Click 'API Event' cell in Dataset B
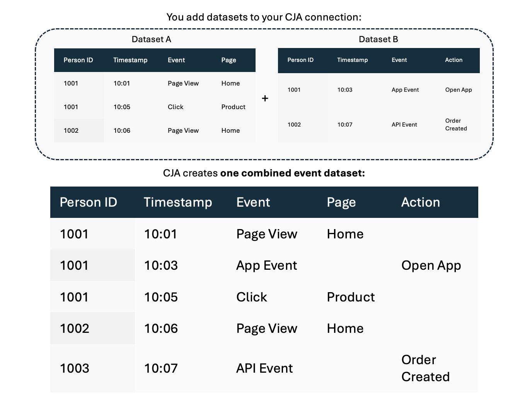Screen dimensions: 532x411 404,125
